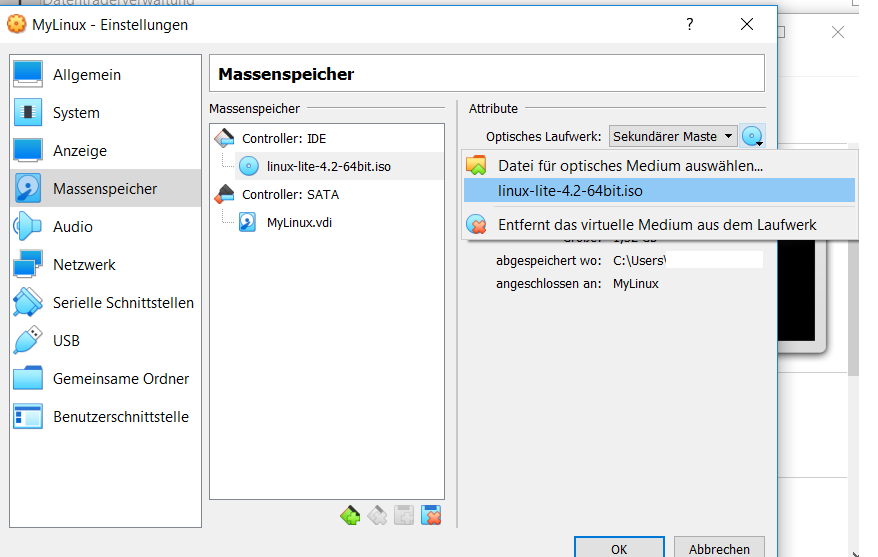Viewport: 878px width, 557px height.
Task: Click the remove disc icon in menu
Action: pos(477,224)
